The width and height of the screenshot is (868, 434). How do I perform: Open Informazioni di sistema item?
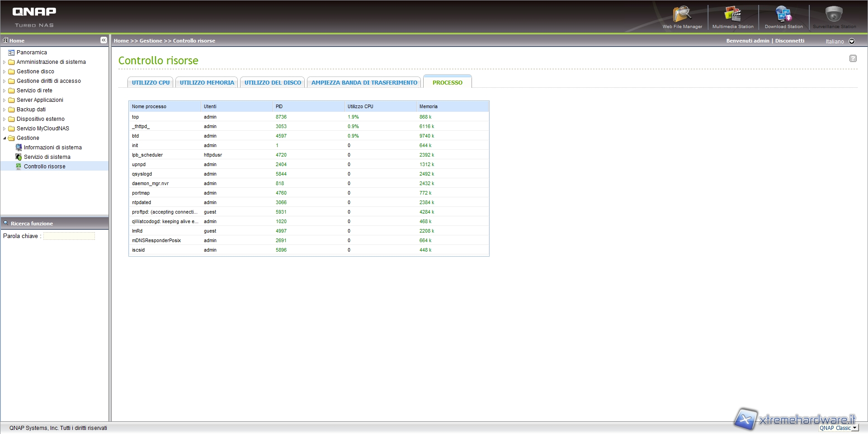coord(52,148)
